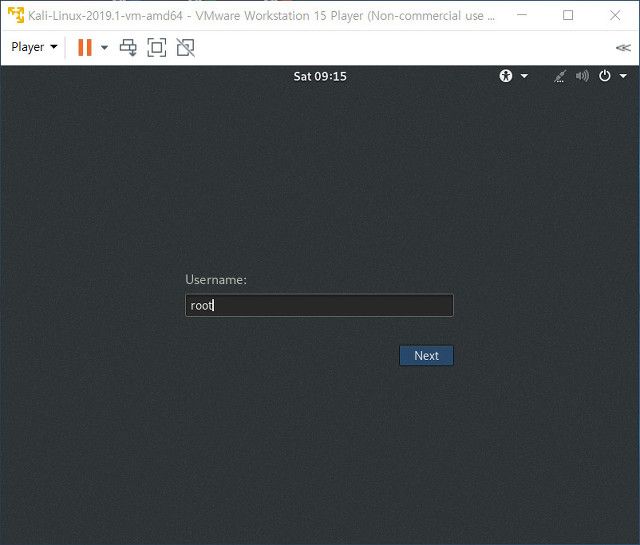The height and width of the screenshot is (545, 640).
Task: Click the VMware logo in the title bar
Action: (x=16, y=16)
